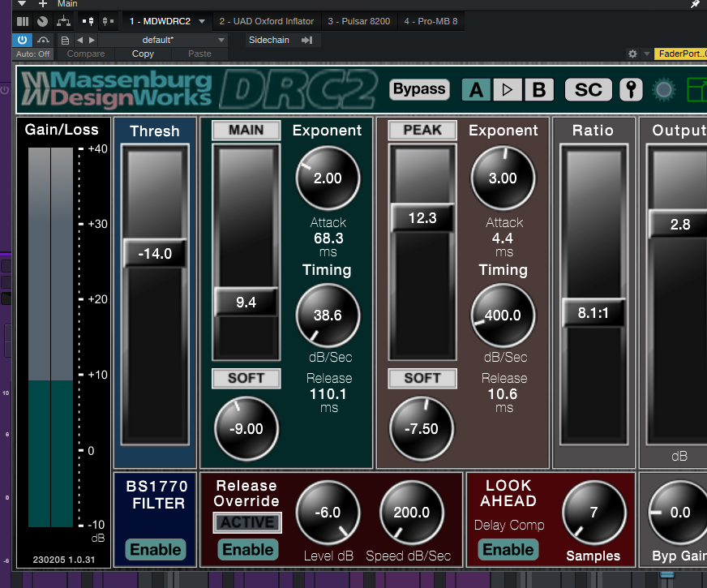The width and height of the screenshot is (707, 588).
Task: Toggle the plug-in power activate button
Action: coord(22,40)
